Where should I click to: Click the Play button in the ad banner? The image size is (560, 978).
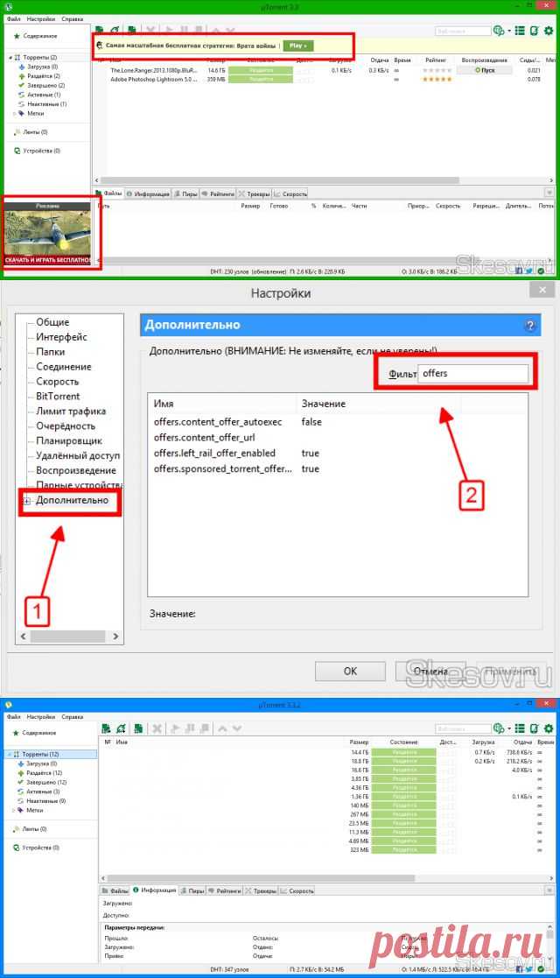pos(298,46)
